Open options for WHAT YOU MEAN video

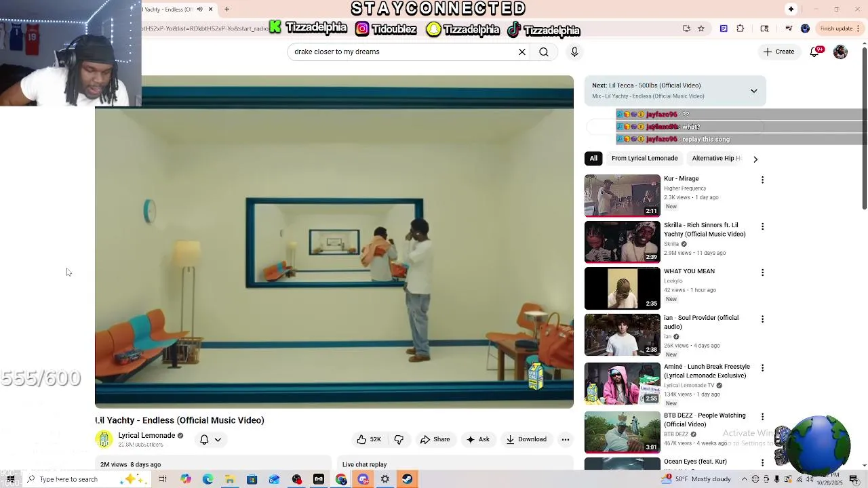click(x=762, y=272)
